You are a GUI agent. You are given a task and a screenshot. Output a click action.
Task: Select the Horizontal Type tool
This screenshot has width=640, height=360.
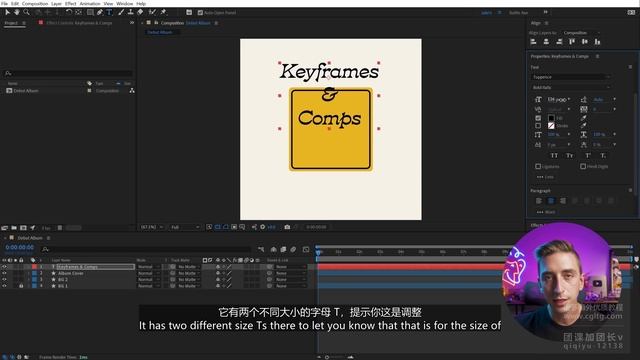(x=109, y=12)
